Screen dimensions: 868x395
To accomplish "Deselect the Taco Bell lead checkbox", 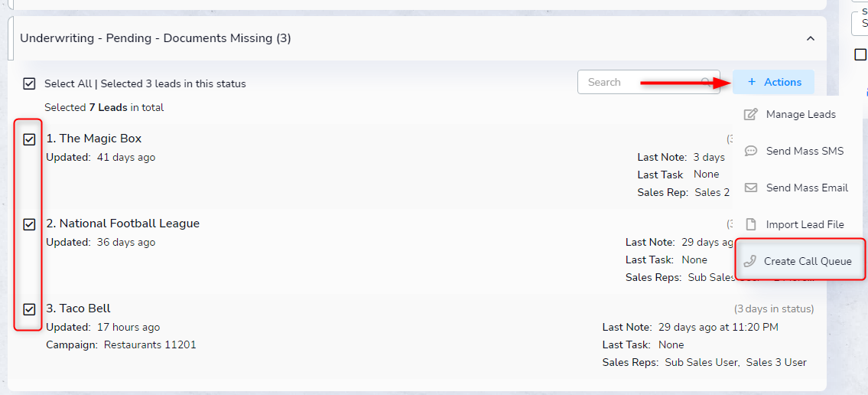I will [x=29, y=309].
